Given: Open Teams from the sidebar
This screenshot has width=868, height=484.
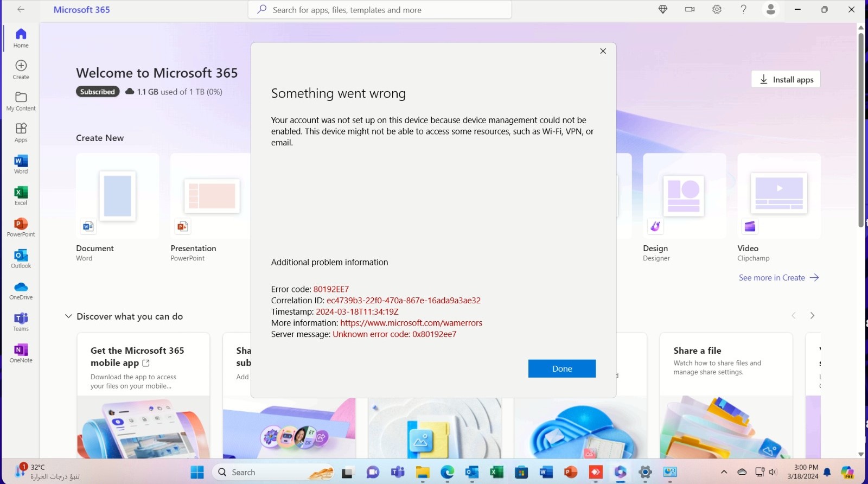Looking at the screenshot, I should tap(21, 321).
